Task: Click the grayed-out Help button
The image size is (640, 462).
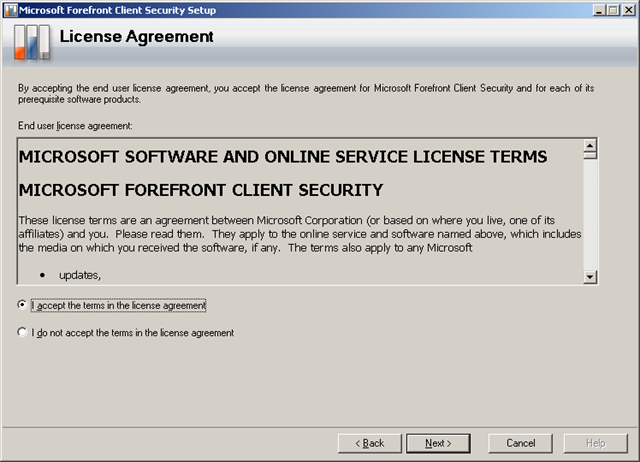Action: 596,443
